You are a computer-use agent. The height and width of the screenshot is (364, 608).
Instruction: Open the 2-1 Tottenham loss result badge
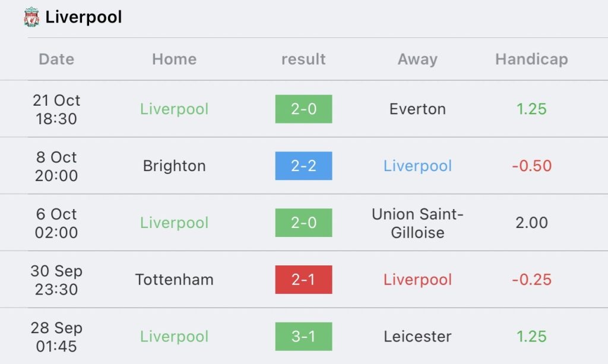click(303, 280)
